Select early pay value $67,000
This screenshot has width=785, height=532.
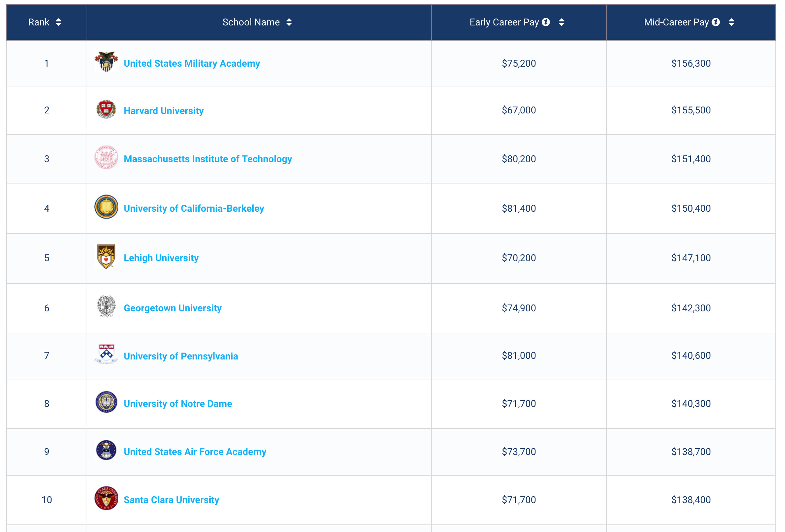[519, 110]
